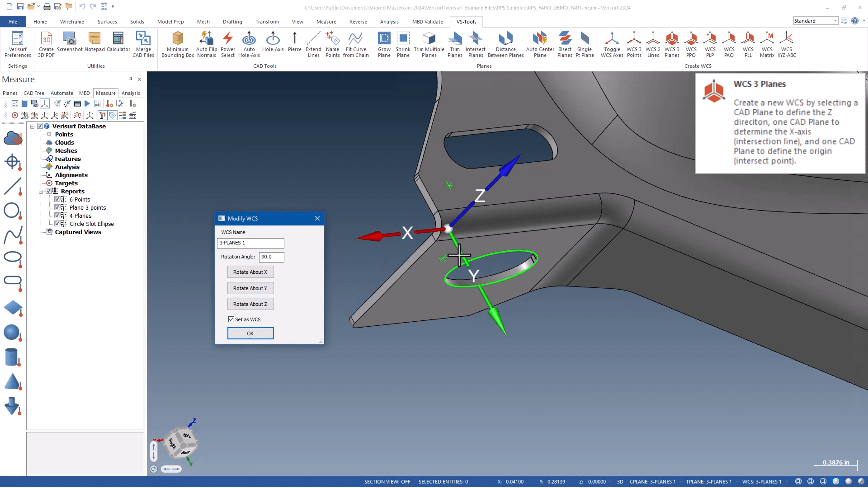Viewport: 868px width, 488px height.
Task: Select the Grow Plane tool
Action: 384,45
